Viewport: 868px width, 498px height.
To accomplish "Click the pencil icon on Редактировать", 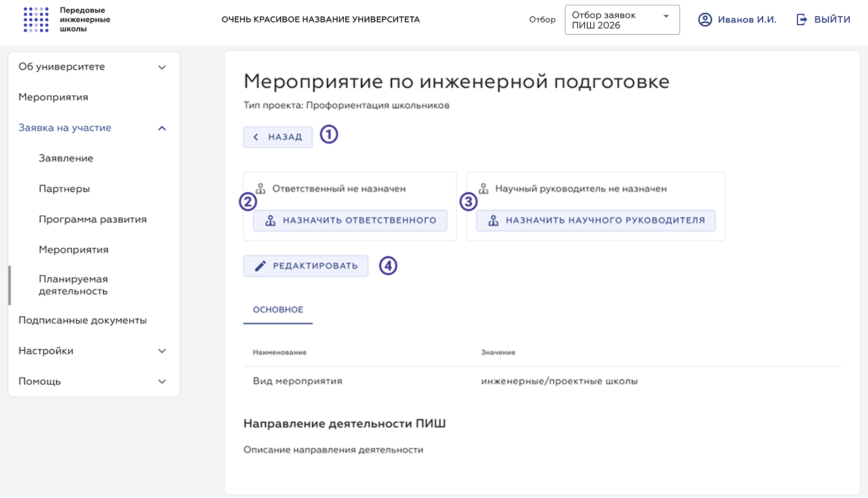I will [x=260, y=266].
